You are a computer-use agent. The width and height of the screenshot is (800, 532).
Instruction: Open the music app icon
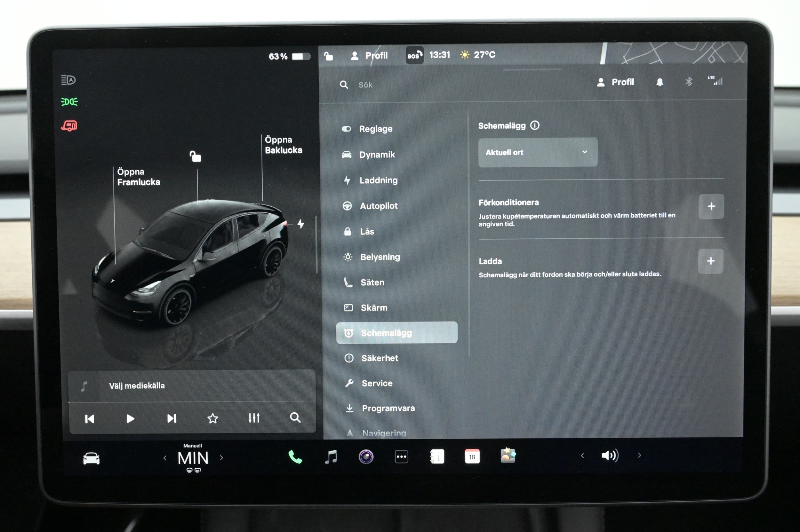(331, 457)
